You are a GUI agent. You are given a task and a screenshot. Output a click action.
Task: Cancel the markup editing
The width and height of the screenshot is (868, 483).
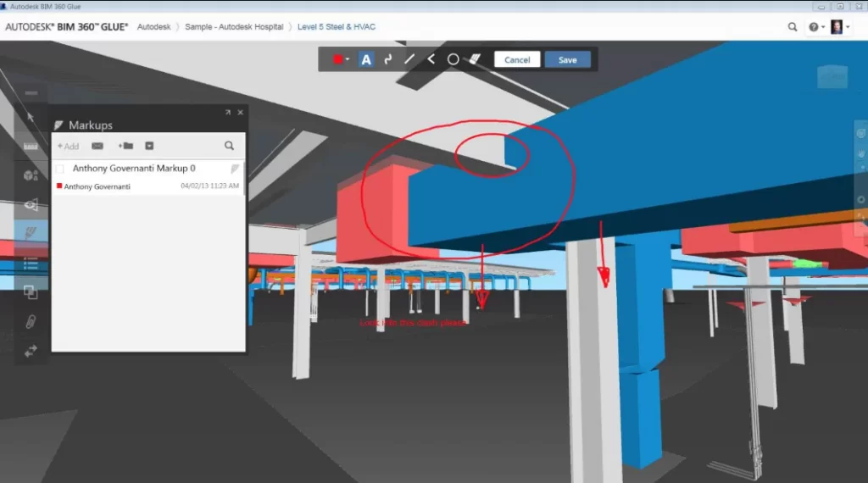coord(517,60)
